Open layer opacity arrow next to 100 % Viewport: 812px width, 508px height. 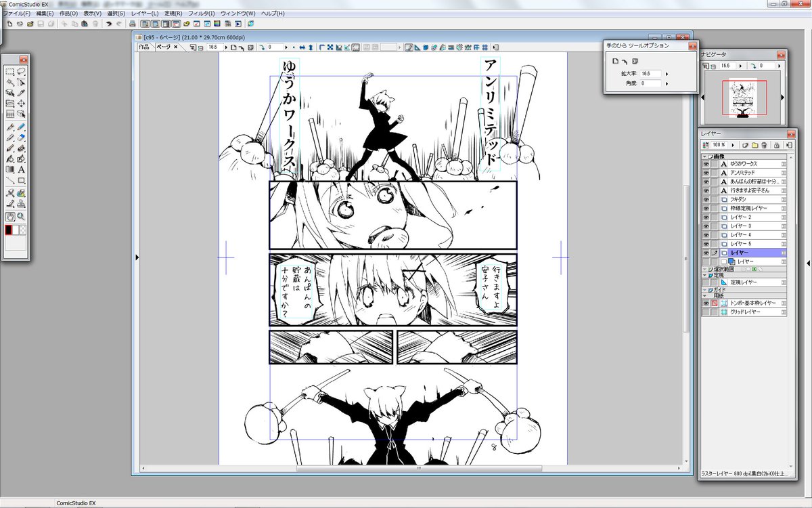click(x=734, y=145)
